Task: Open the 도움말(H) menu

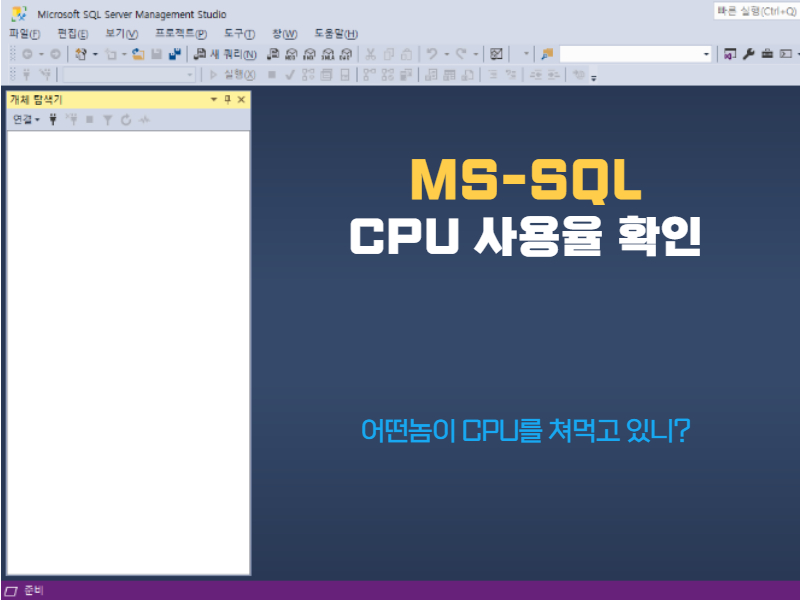Action: tap(336, 34)
